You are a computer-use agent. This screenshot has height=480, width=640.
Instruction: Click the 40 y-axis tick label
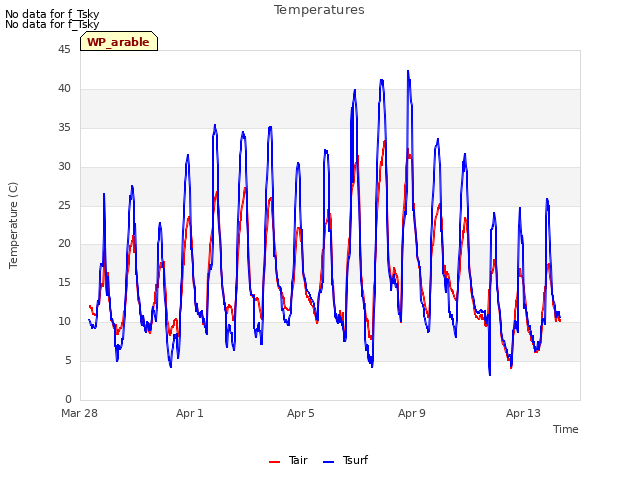click(x=64, y=89)
